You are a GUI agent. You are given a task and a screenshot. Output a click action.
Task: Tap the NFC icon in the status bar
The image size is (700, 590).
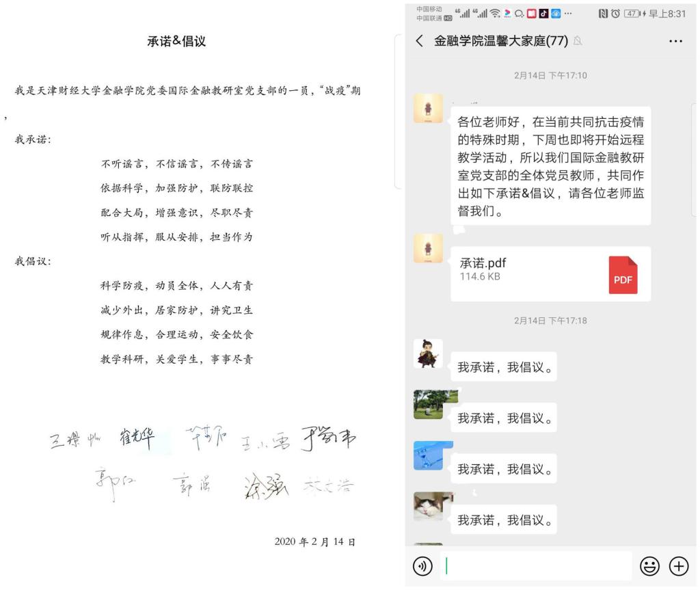tap(603, 14)
